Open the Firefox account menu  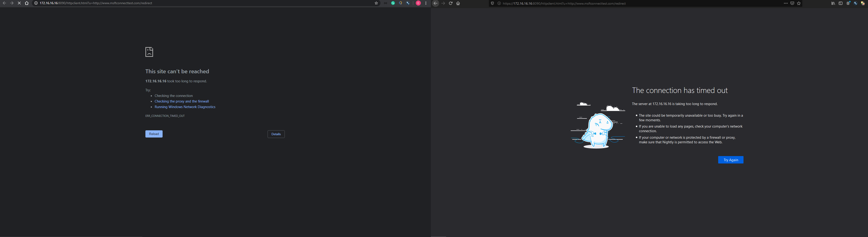[848, 3]
